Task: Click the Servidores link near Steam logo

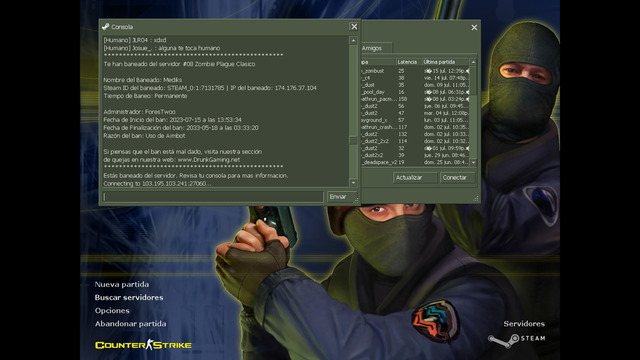Action: point(524,324)
